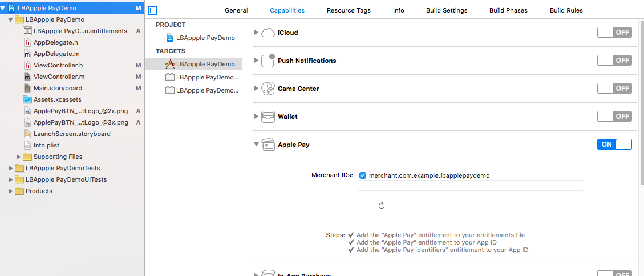Click the Push Notifications icon
The image size is (644, 276).
pos(268,61)
